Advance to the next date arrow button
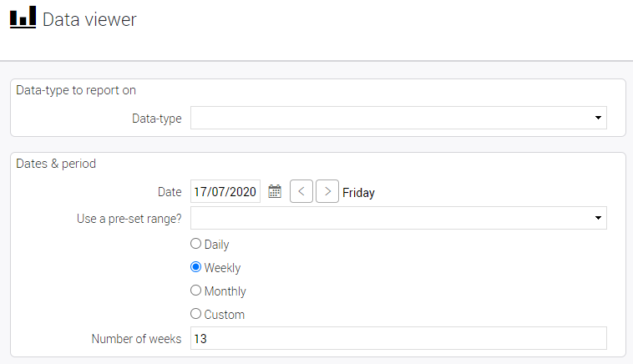Image resolution: width=633 pixels, height=364 pixels. tap(327, 192)
